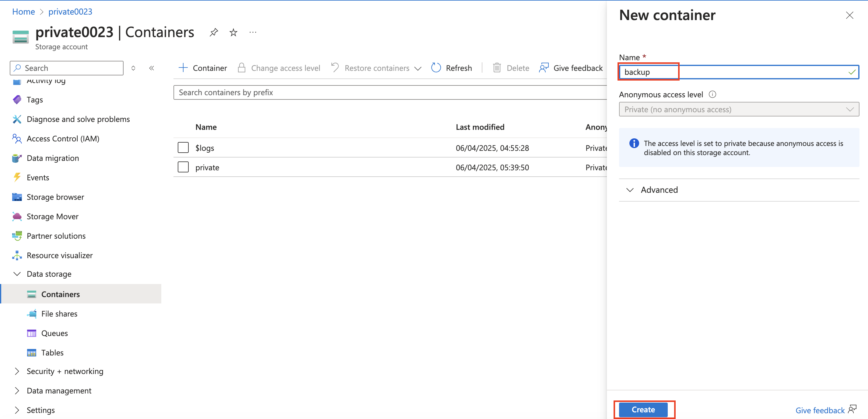868x419 pixels.
Task: Click the 06/04/2025, 05:39:50 cell
Action: (x=492, y=167)
